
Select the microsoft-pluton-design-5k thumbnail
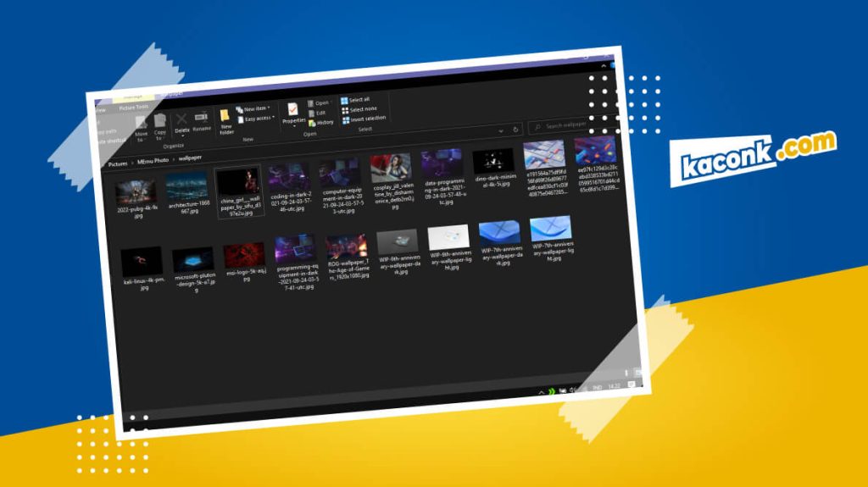pyautogui.click(x=193, y=257)
